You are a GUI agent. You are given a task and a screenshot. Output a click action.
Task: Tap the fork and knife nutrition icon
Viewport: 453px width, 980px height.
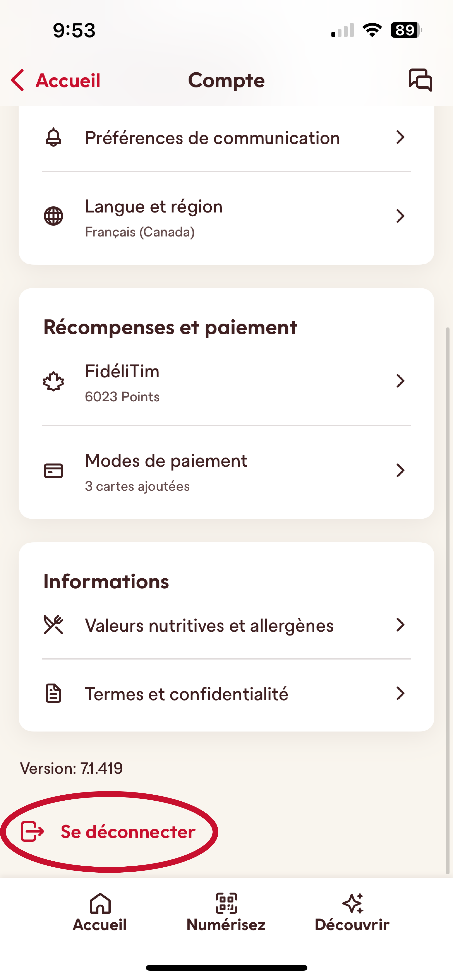coord(53,625)
